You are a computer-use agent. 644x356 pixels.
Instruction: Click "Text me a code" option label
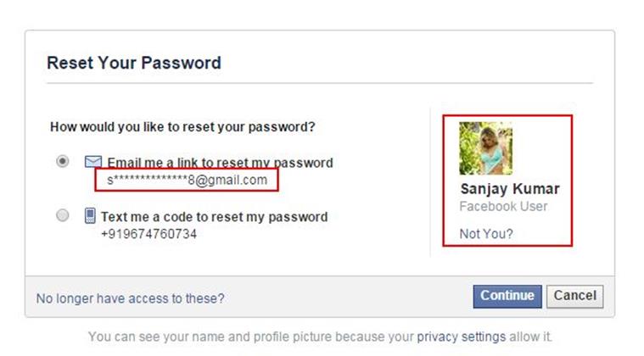(x=214, y=216)
